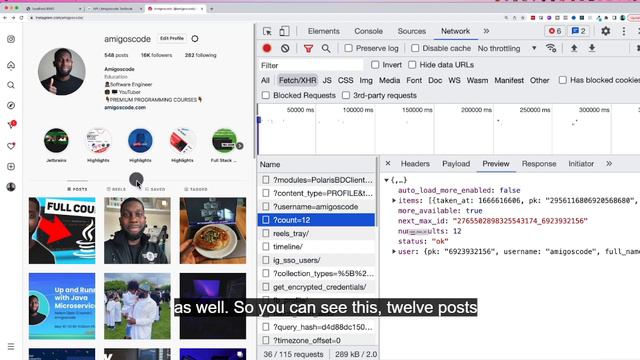The image size is (640, 360).
Task: Enable the Preserve log checkbox
Action: pos(348,48)
